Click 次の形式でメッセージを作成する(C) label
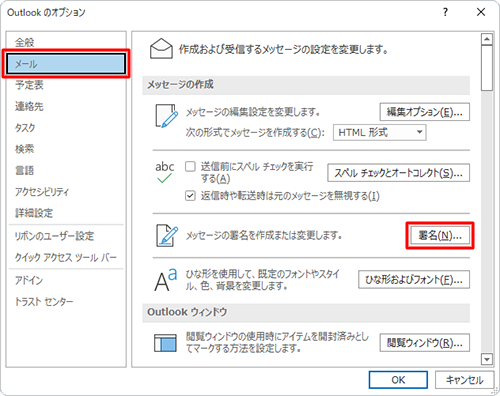500x396 pixels. [x=255, y=133]
